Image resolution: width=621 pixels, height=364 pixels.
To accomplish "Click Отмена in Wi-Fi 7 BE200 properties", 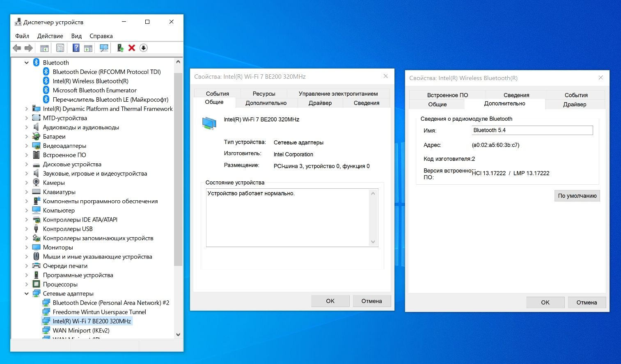I will point(372,301).
